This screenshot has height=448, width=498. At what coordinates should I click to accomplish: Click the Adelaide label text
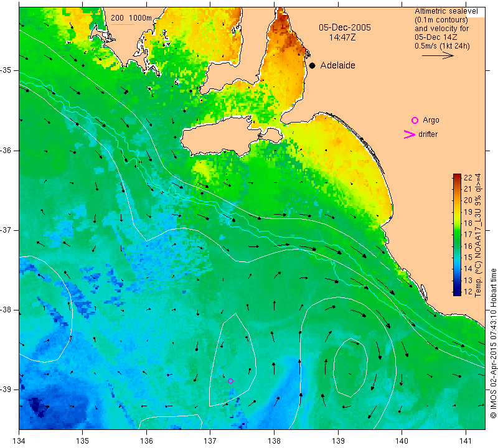337,65
